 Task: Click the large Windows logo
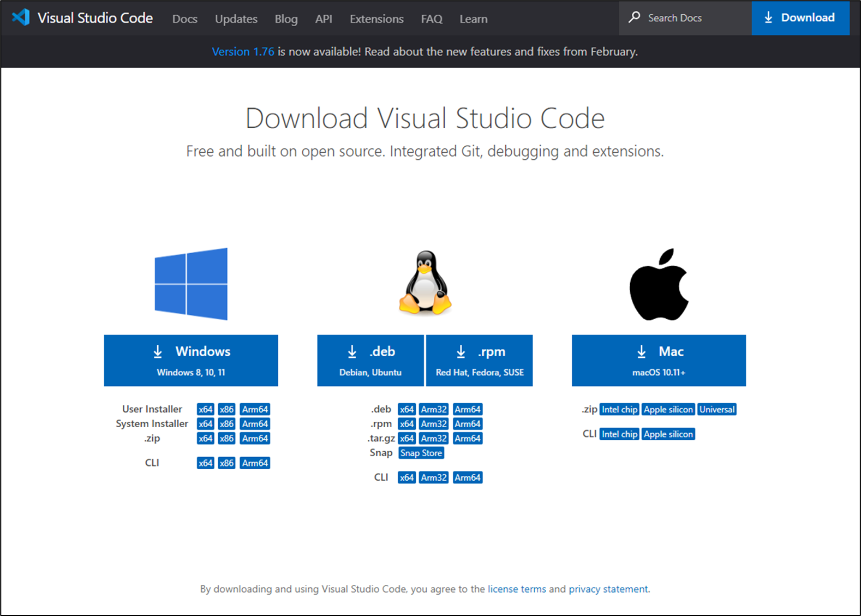pyautogui.click(x=191, y=284)
